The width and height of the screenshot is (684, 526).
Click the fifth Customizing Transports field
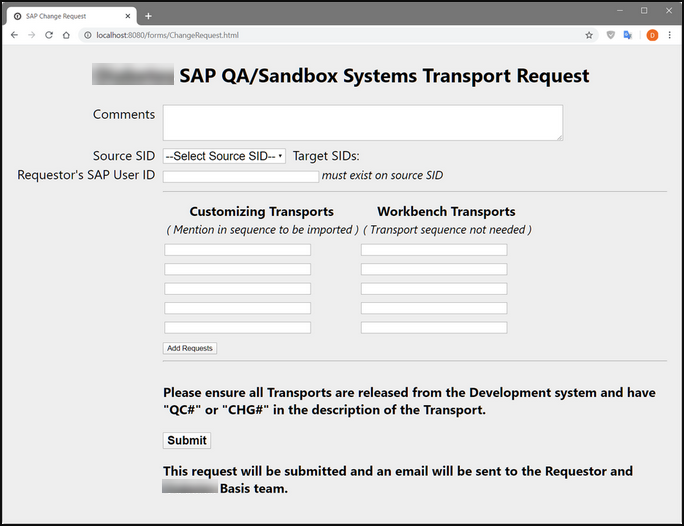pyautogui.click(x=238, y=328)
